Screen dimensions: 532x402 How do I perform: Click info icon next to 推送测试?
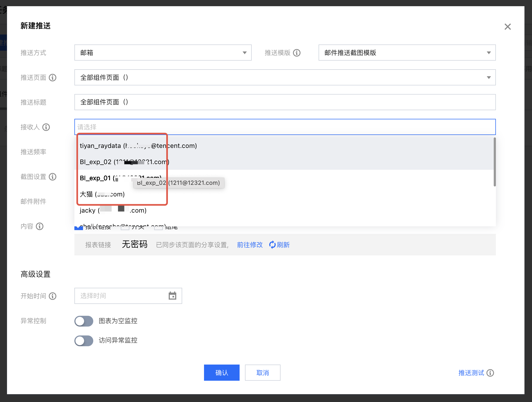coord(490,373)
